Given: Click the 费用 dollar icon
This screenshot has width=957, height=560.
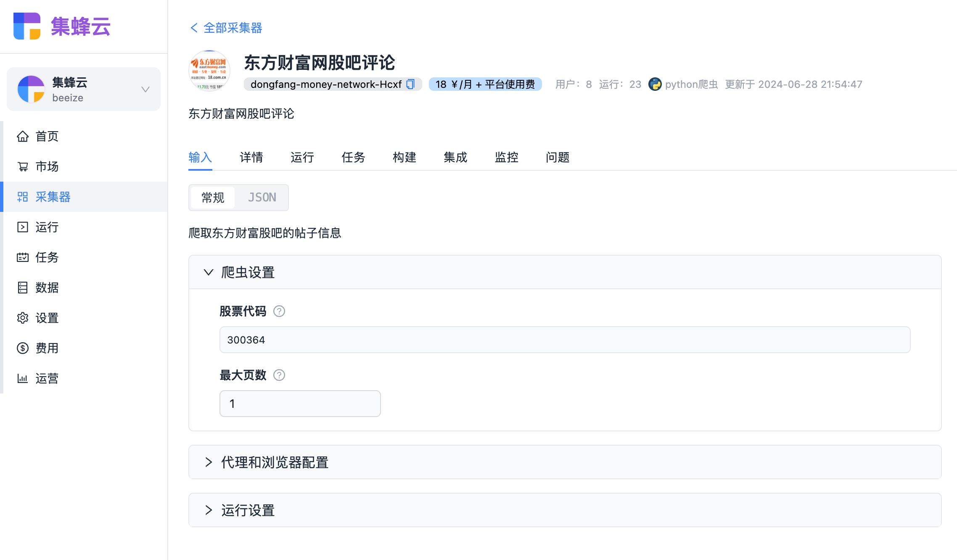Looking at the screenshot, I should pos(23,348).
